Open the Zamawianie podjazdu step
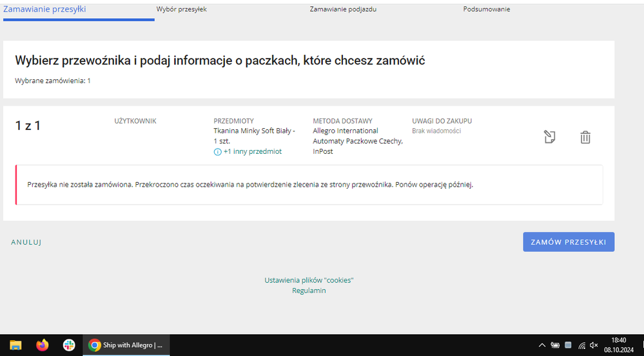Screen dimensions: 644x356 343,10
